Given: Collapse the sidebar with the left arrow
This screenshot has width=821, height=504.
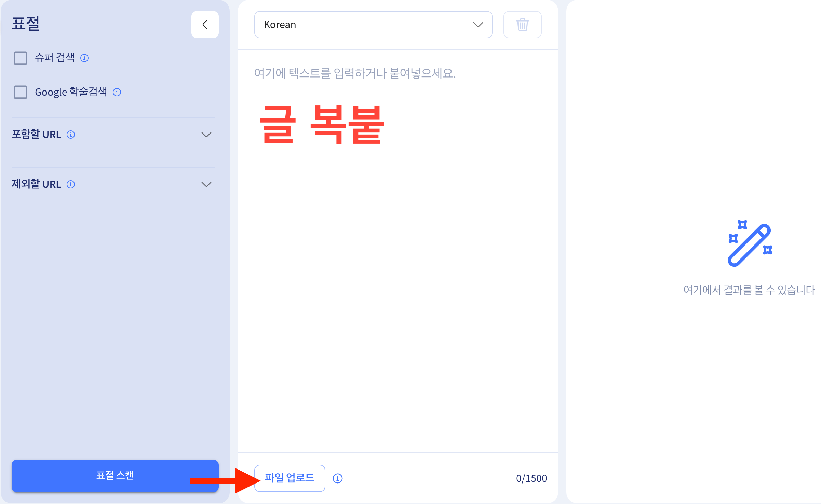Looking at the screenshot, I should click(205, 24).
